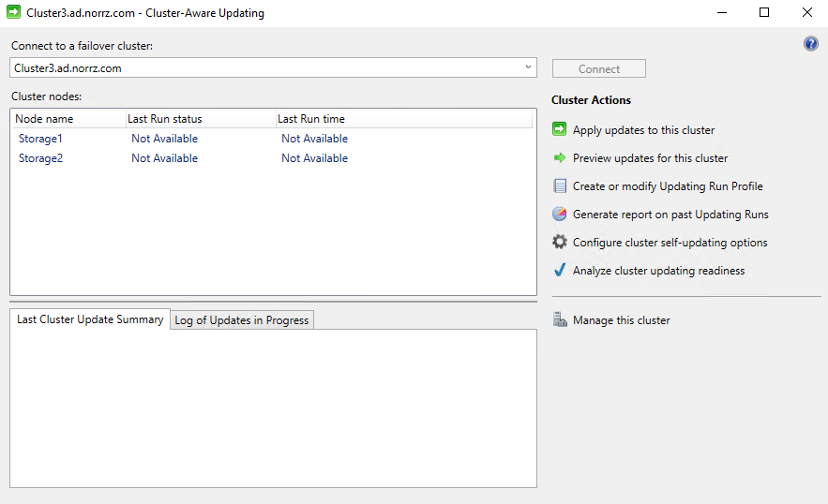828x504 pixels.
Task: Open help via the blue question mark icon
Action: (x=811, y=44)
